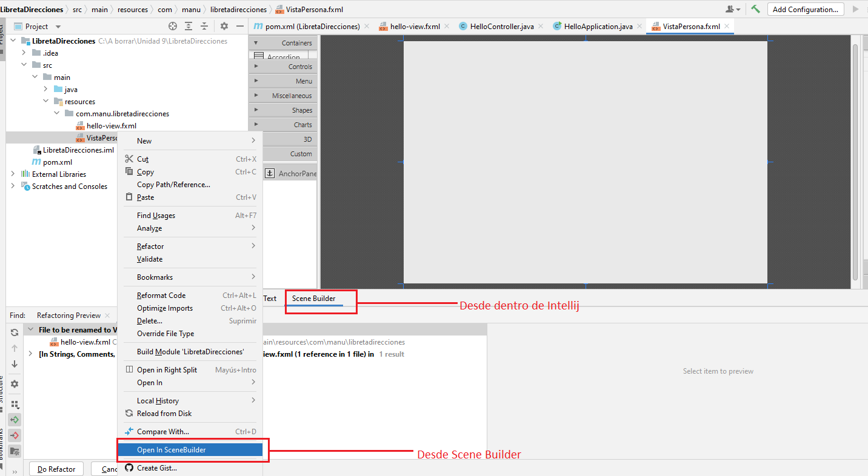868x476 pixels.
Task: Expand the .idea folder
Action: tap(24, 53)
